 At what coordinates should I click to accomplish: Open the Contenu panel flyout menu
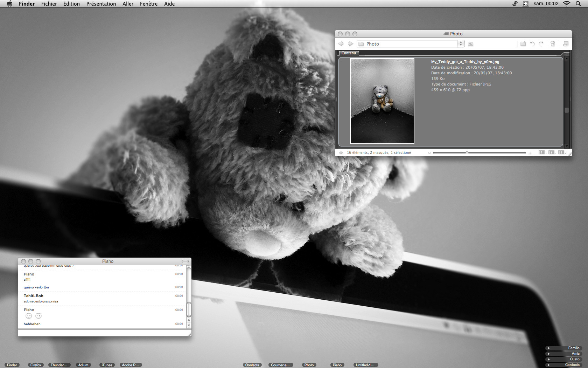point(567,54)
